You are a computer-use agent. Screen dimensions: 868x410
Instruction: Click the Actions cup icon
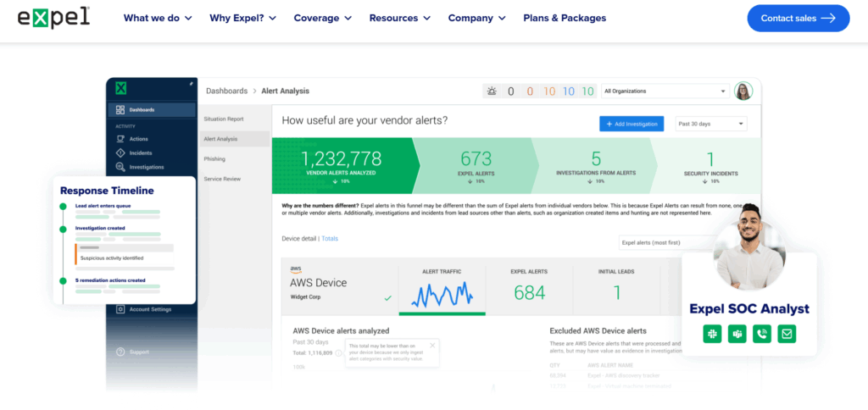click(x=120, y=139)
